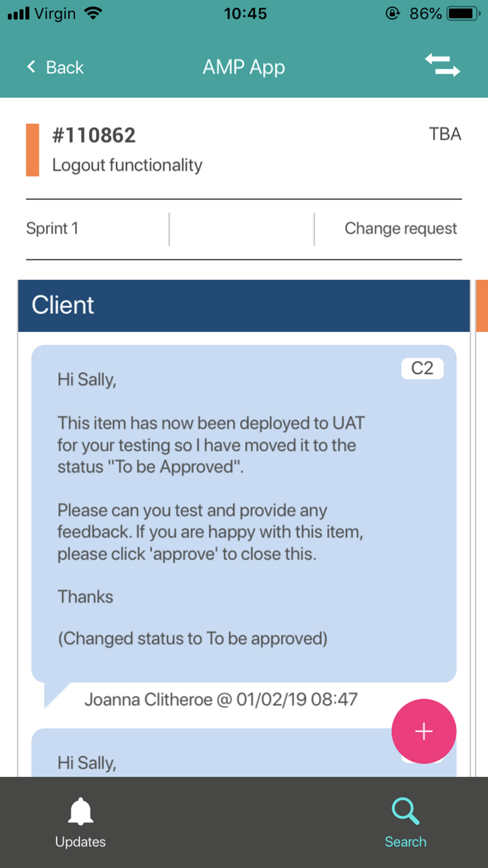Tap the Back chevron arrow
Screen dimensions: 488x868
coord(31,67)
